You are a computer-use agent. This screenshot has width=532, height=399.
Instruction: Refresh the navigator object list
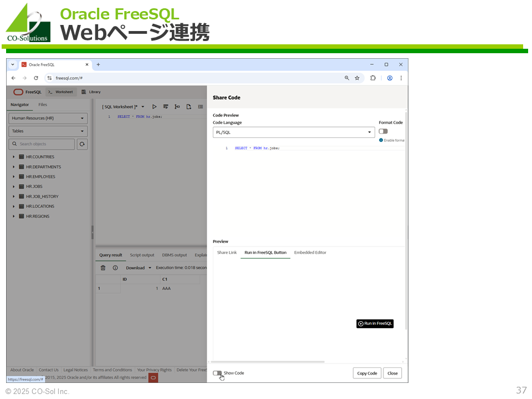pos(82,144)
